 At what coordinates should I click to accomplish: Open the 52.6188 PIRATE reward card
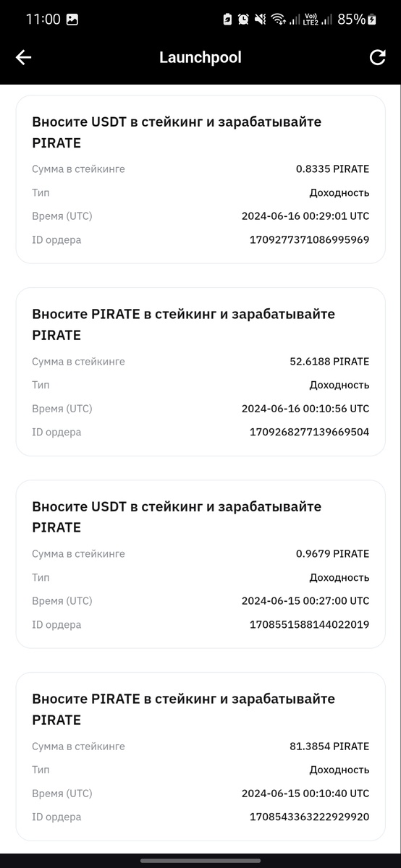click(x=200, y=372)
